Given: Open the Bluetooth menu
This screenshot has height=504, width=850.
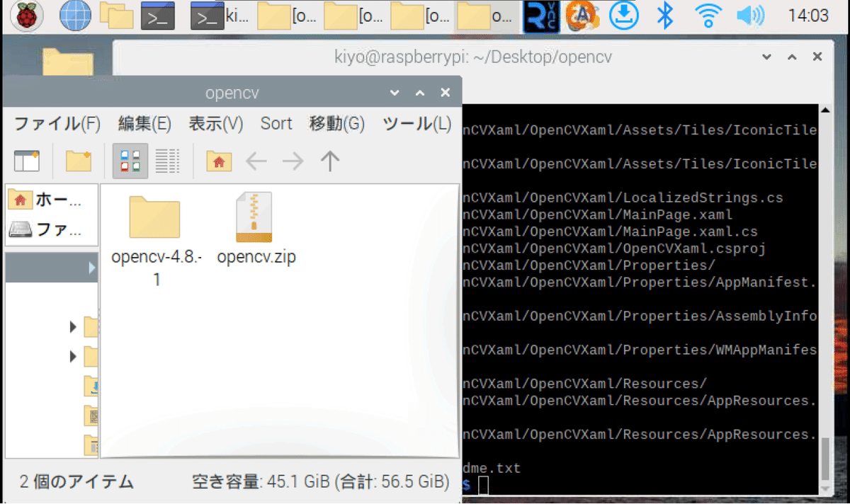Looking at the screenshot, I should (665, 16).
